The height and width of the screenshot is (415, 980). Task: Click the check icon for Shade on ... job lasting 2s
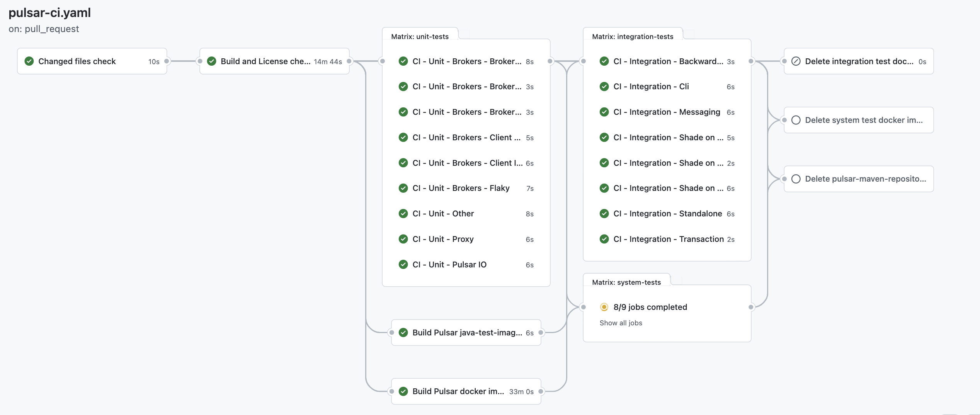604,163
